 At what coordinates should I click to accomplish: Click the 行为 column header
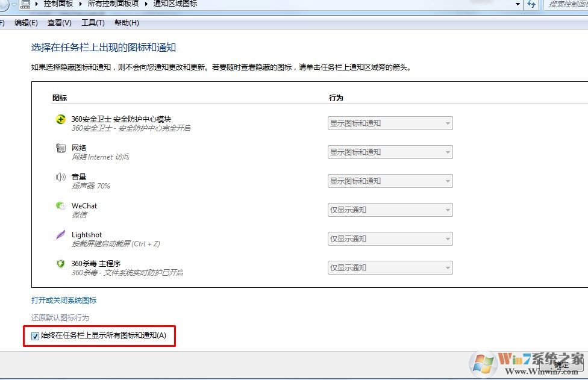click(x=336, y=98)
